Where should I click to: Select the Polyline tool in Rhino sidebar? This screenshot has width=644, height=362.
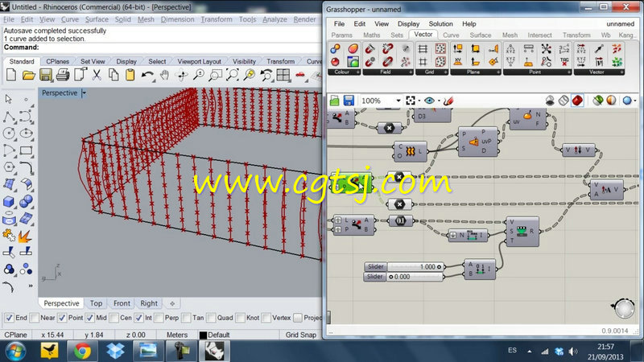(x=9, y=117)
